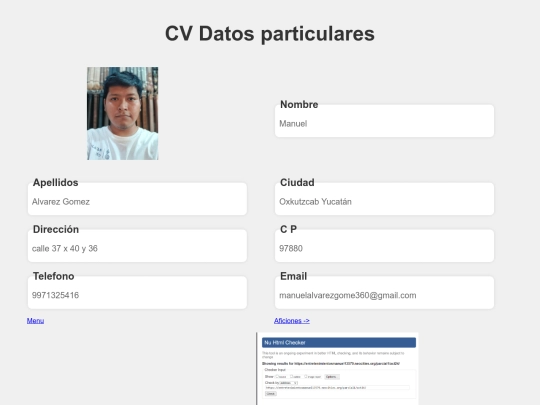Viewport: 540px width, 405px height.
Task: Focus the Telefono field with 9971325416
Action: pos(137,293)
